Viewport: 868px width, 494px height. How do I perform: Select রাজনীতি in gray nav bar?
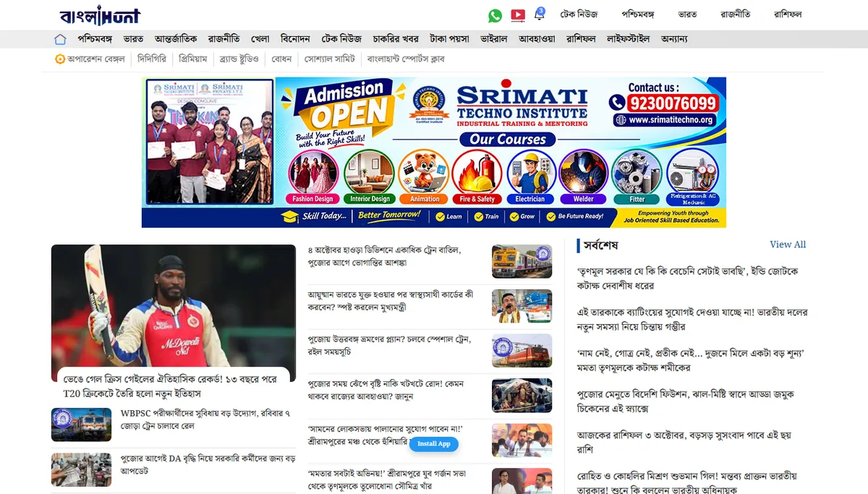(x=224, y=39)
